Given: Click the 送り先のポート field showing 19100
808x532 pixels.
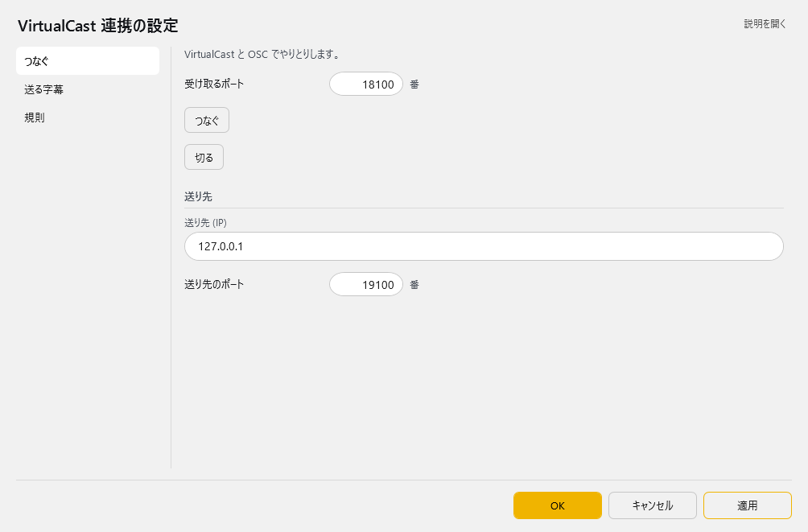Looking at the screenshot, I should [366, 285].
